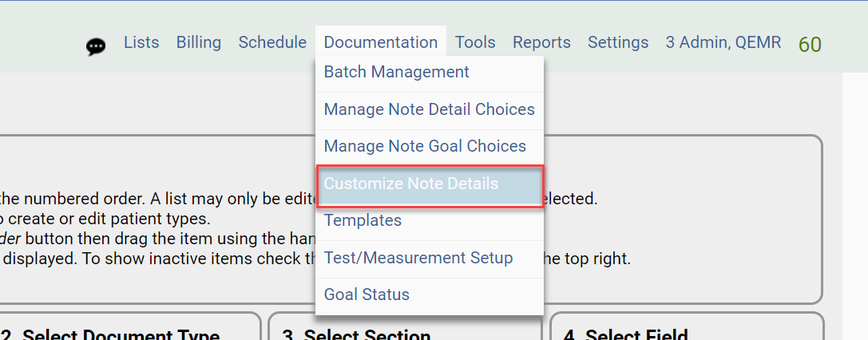Choose Manage Note Detail Choices
Viewport: 868px width, 340px height.
(430, 109)
